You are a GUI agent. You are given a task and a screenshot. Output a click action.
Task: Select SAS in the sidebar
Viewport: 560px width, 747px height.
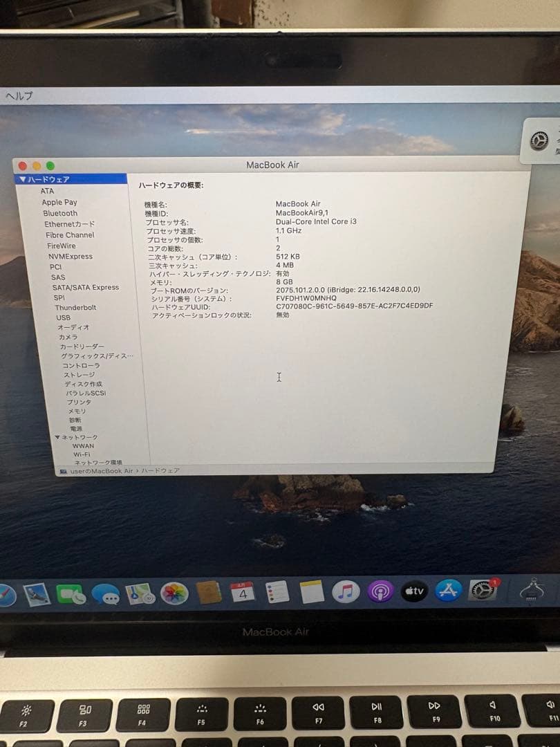coord(58,277)
